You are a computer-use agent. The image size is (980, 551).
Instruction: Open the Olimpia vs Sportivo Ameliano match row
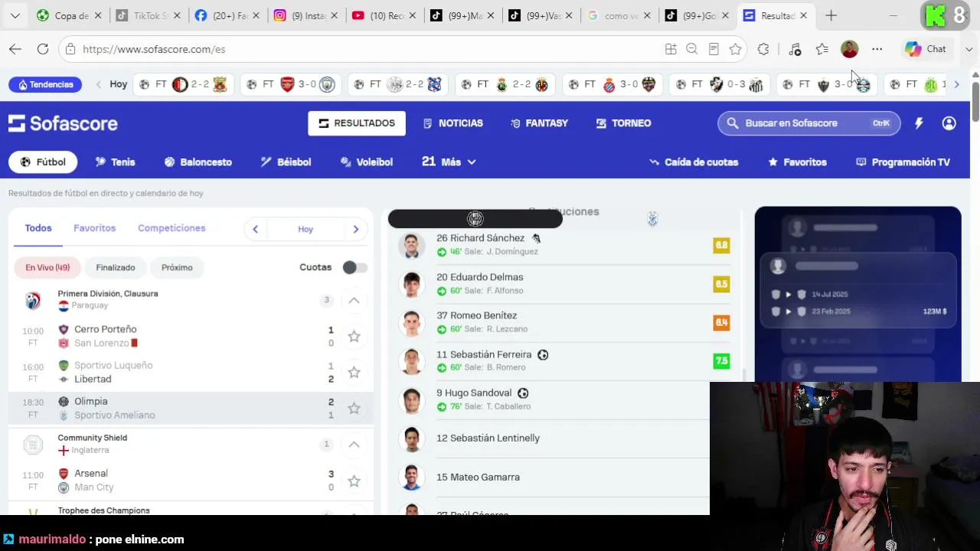pyautogui.click(x=191, y=408)
